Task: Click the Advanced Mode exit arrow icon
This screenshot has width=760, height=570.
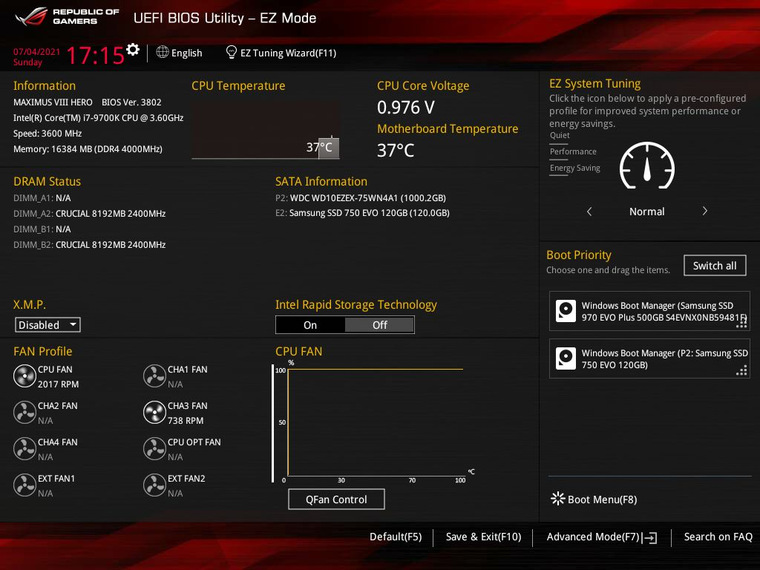Action: pos(650,537)
